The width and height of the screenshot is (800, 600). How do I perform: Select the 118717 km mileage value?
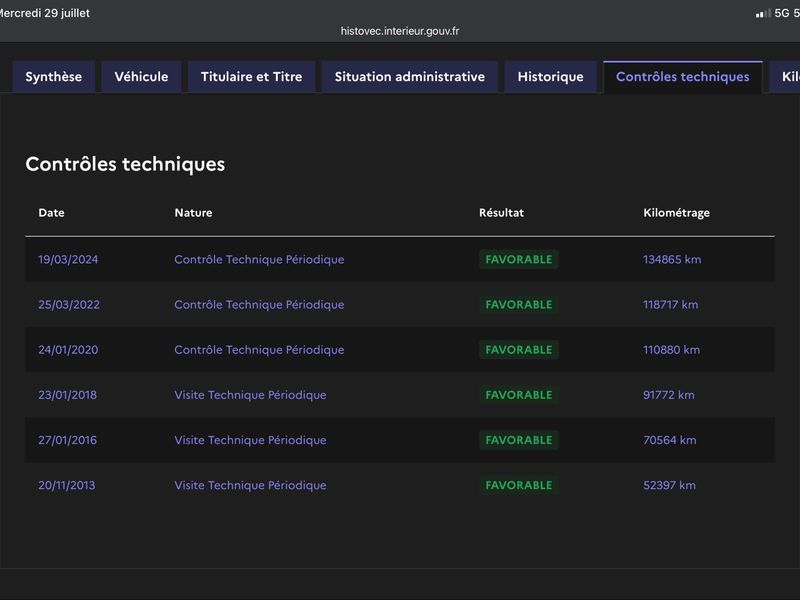coord(670,305)
